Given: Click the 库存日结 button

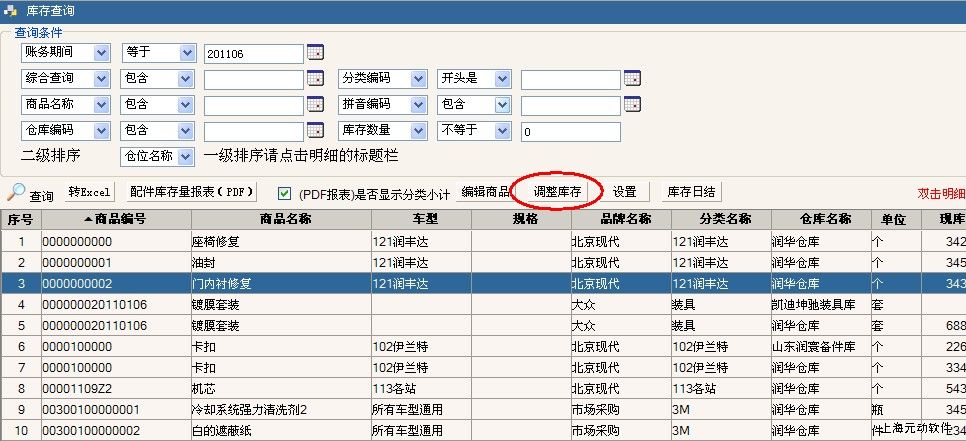Looking at the screenshot, I should tap(690, 192).
